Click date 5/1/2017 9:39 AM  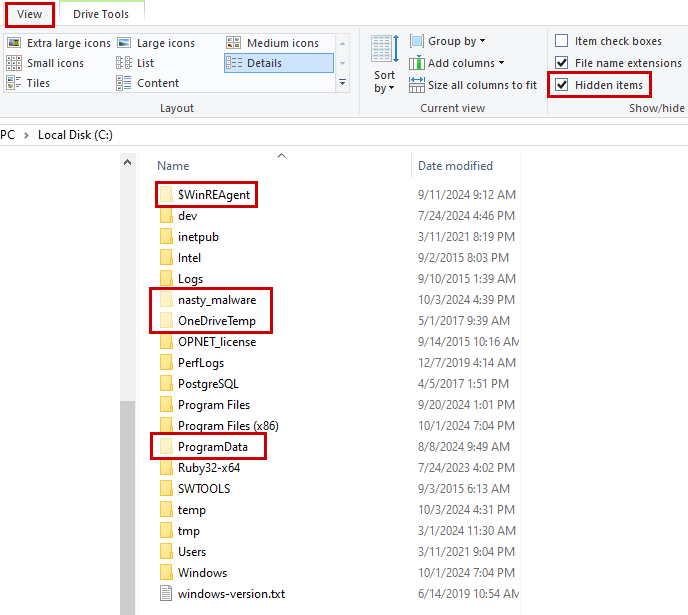point(464,321)
